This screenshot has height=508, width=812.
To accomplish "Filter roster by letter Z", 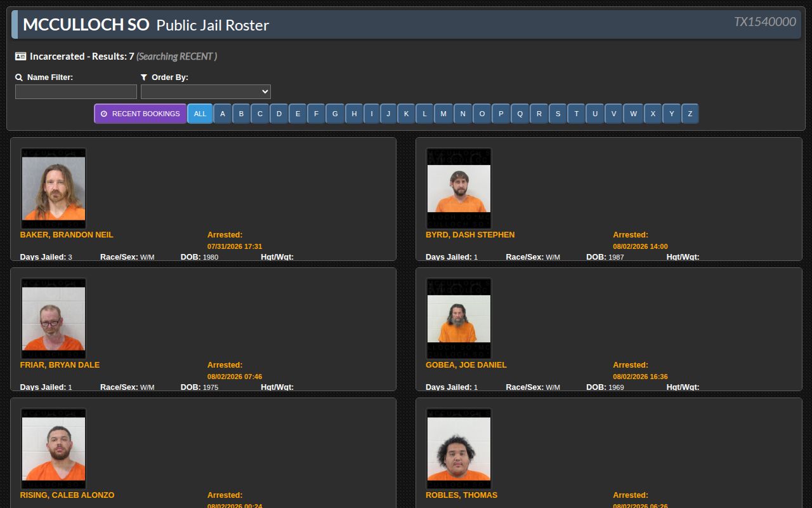I will point(690,114).
